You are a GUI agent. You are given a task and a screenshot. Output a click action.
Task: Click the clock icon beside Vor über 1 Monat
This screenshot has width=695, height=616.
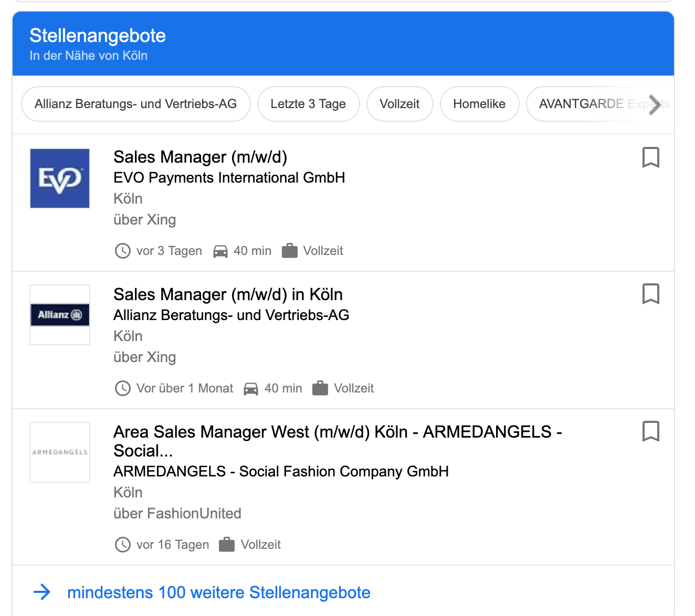(x=122, y=388)
